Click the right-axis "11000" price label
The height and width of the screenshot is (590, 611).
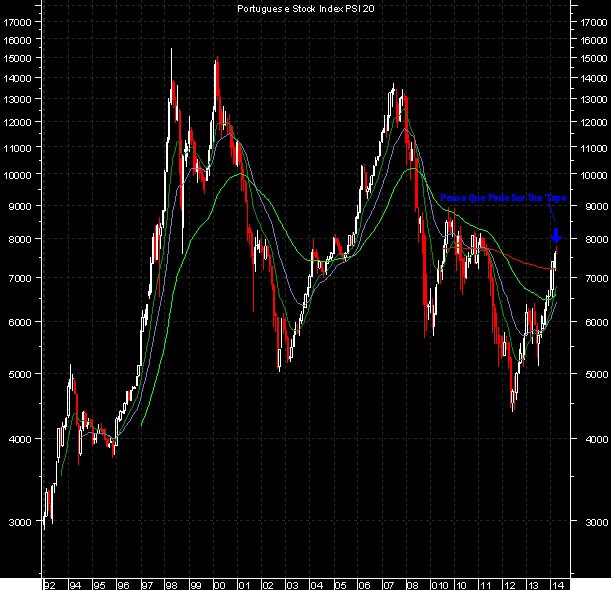(594, 148)
